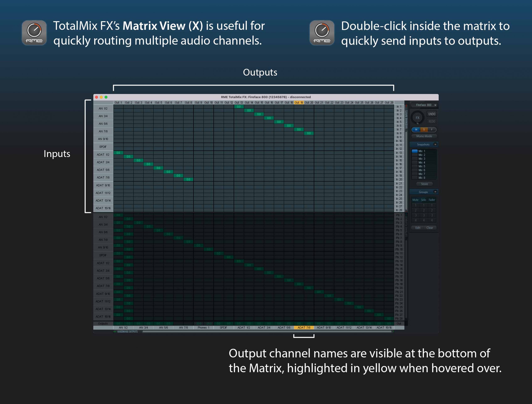Select snapshot Mix 6
This screenshot has height=404, width=532.
[x=424, y=170]
